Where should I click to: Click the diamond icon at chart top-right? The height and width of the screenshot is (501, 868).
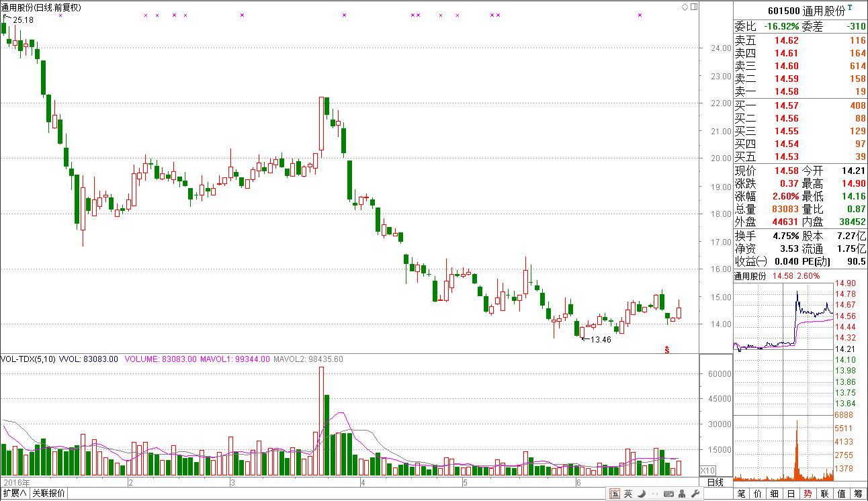click(685, 7)
